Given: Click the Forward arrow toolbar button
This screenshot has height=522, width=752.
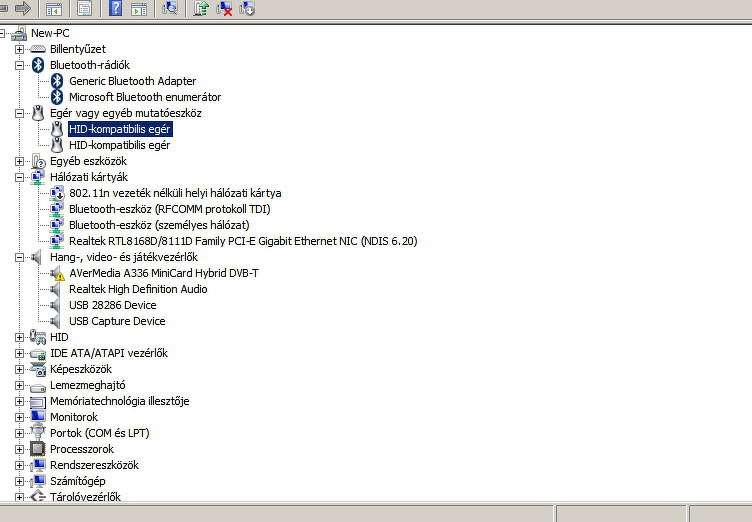Looking at the screenshot, I should pos(23,8).
